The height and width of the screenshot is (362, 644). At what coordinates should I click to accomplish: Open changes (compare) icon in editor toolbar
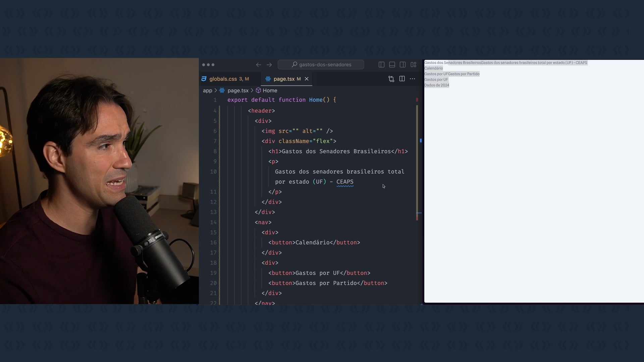point(391,79)
